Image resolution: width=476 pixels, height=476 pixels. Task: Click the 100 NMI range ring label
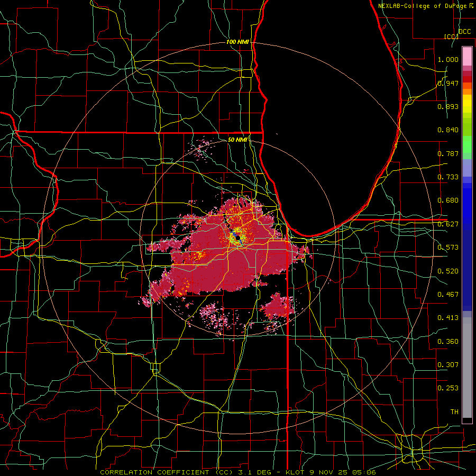click(x=237, y=42)
